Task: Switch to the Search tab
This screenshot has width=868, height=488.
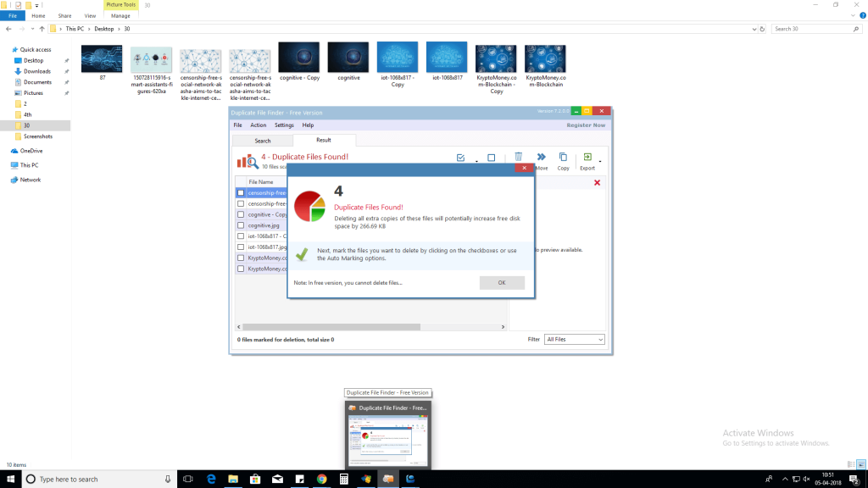Action: (x=263, y=141)
